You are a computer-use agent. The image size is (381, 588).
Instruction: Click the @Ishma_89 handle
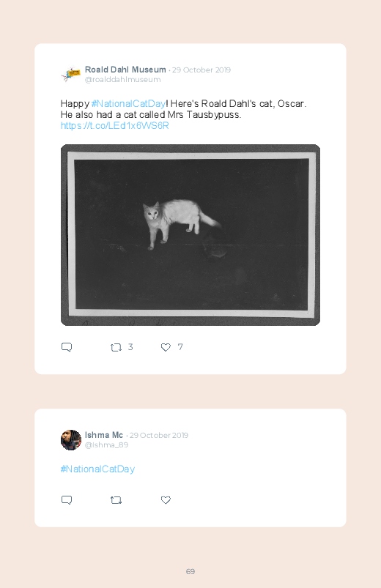(x=106, y=444)
